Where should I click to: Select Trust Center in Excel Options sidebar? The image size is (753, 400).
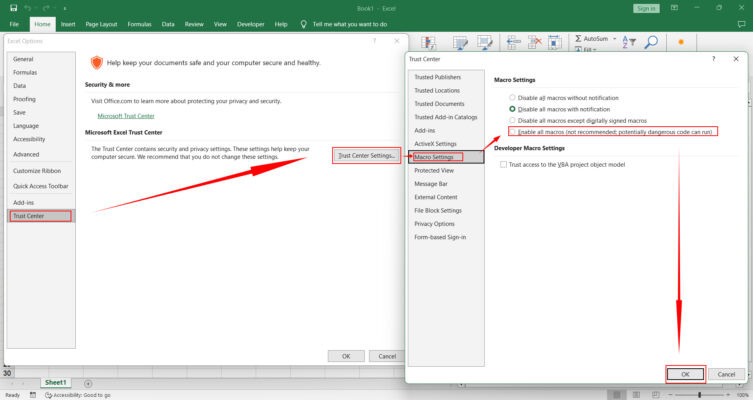41,216
